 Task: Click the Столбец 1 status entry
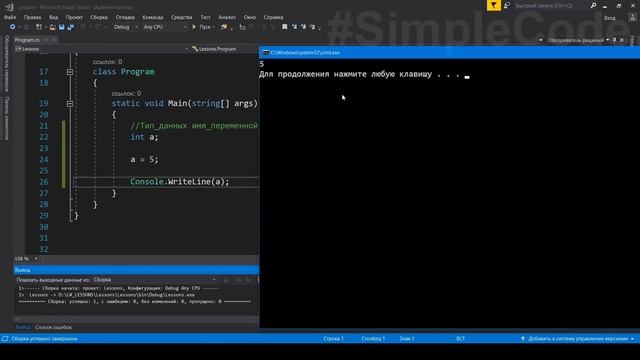pos(373,339)
